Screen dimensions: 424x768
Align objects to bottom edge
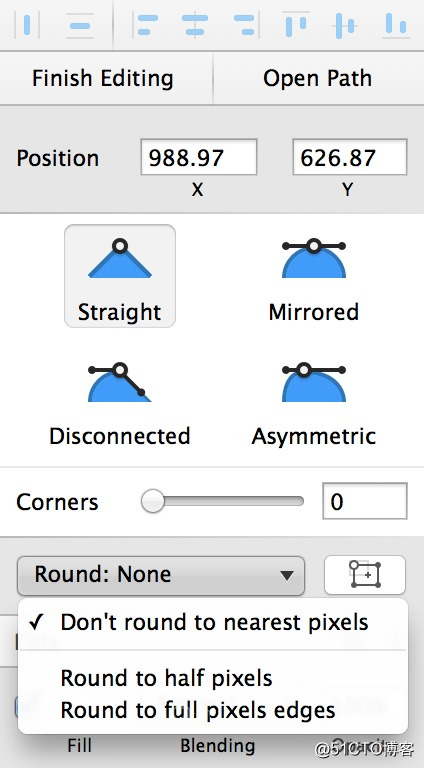pos(396,24)
